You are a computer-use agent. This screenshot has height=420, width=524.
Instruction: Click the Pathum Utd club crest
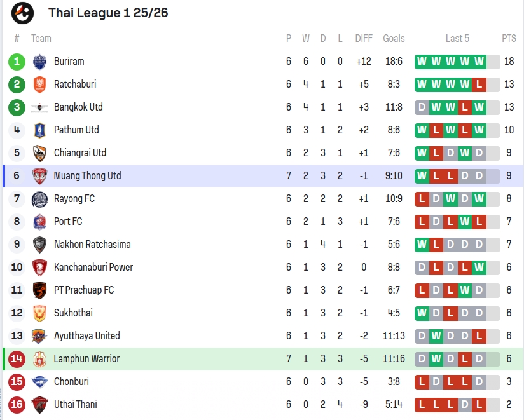point(39,130)
